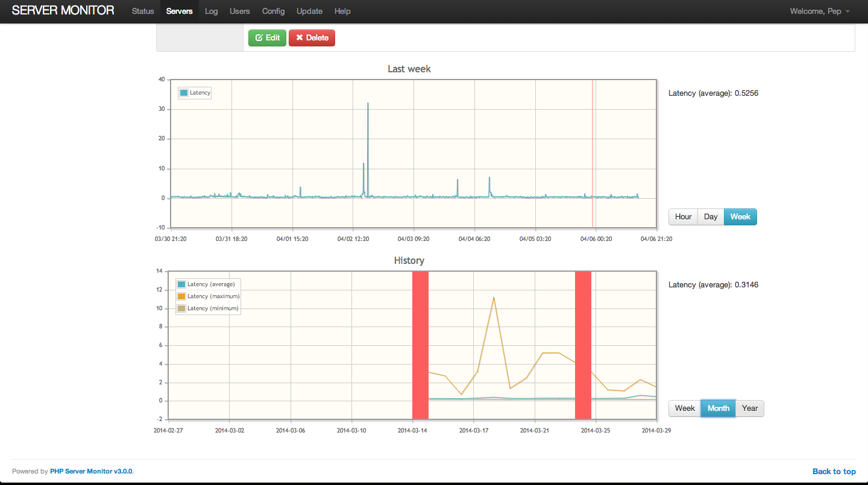This screenshot has width=868, height=485.
Task: Select Month range for History chart
Action: point(718,408)
